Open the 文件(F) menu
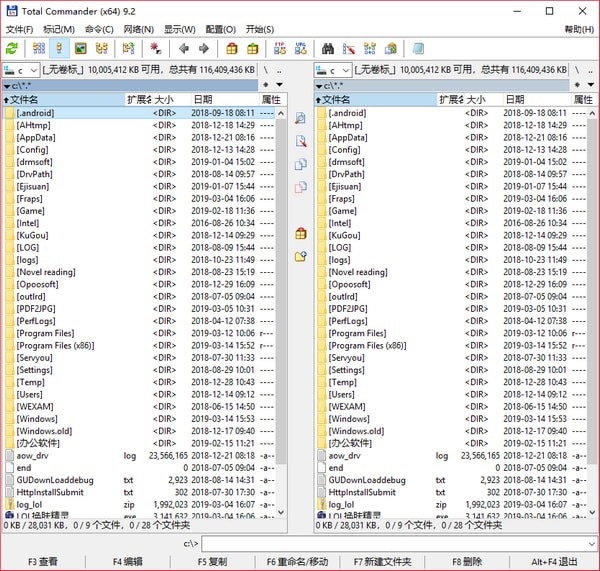 (x=19, y=29)
